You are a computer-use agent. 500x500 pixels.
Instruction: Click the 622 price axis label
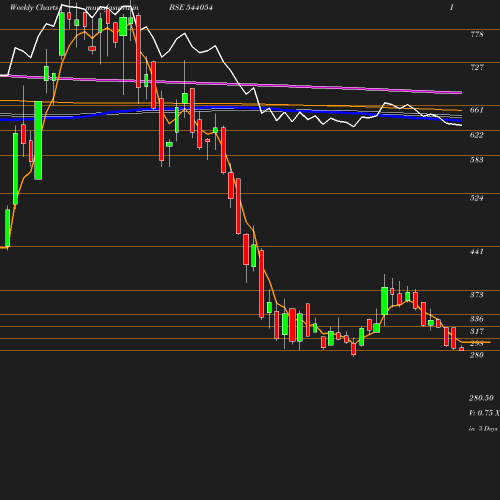pos(477,135)
